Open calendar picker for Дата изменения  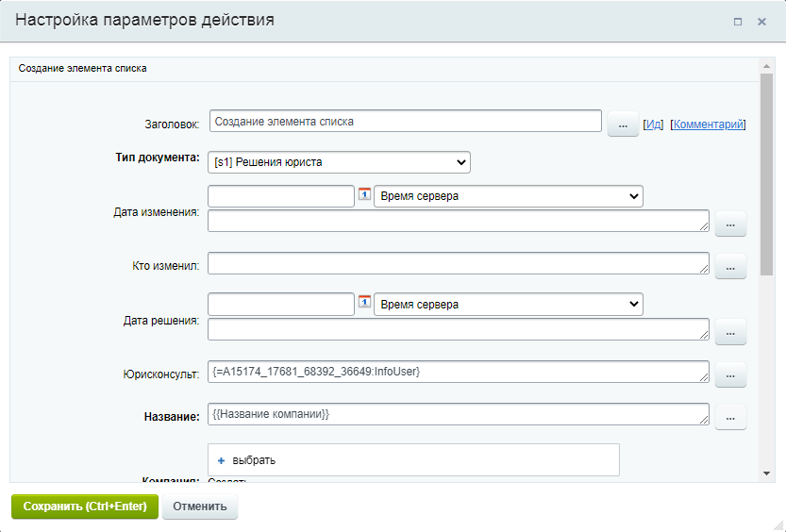tap(364, 194)
